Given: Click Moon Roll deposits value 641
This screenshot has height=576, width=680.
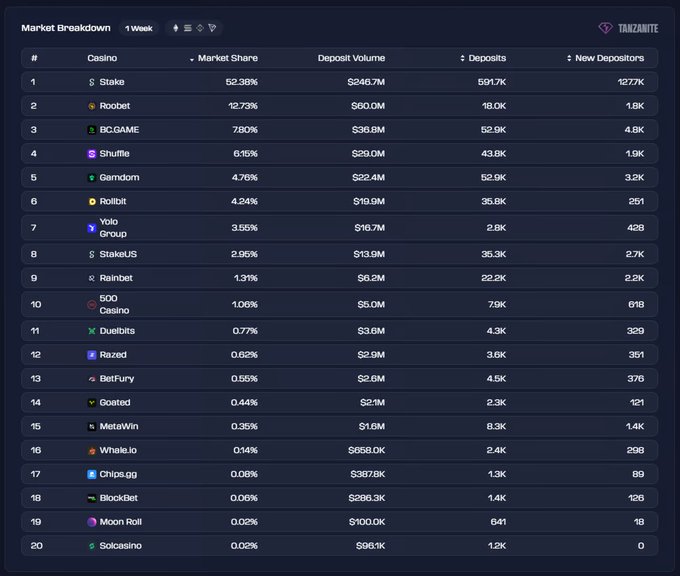Looking at the screenshot, I should [498, 522].
